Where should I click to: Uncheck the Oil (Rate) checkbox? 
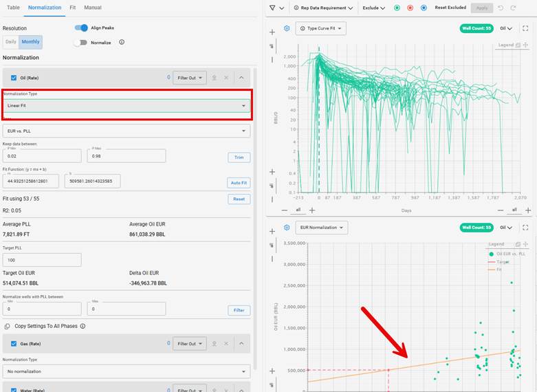click(x=14, y=78)
